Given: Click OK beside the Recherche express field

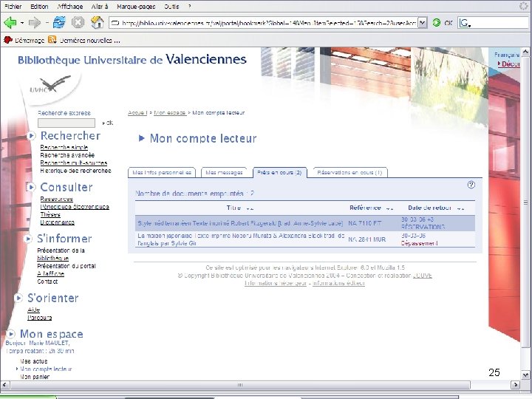Looking at the screenshot, I should pyautogui.click(x=108, y=123).
